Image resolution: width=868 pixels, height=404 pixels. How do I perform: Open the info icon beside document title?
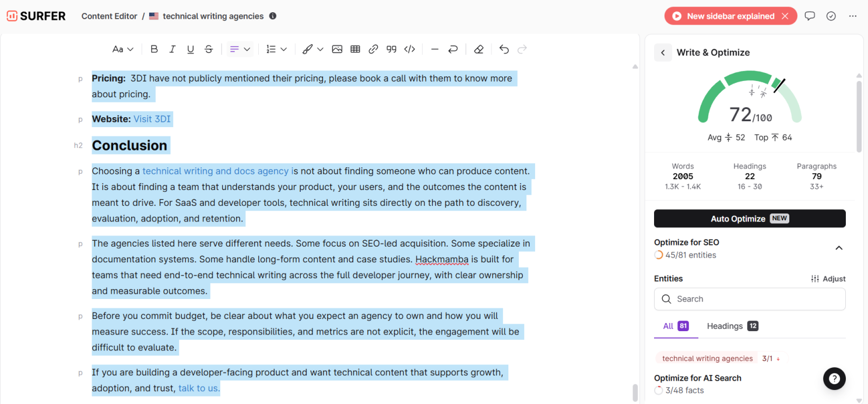[x=273, y=16]
